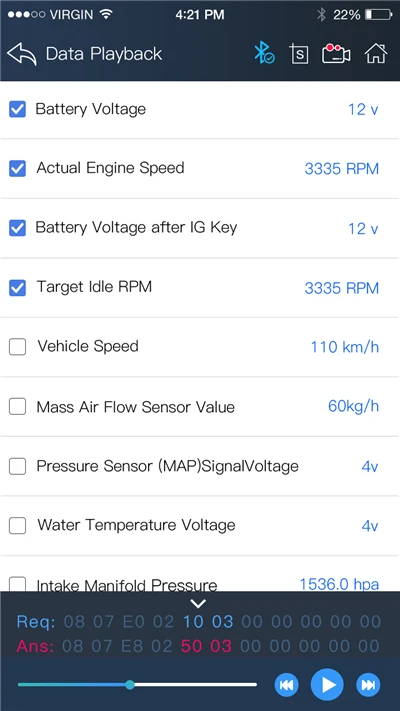Play the recorded data playback
Screen dimensions: 400x711
[327, 685]
